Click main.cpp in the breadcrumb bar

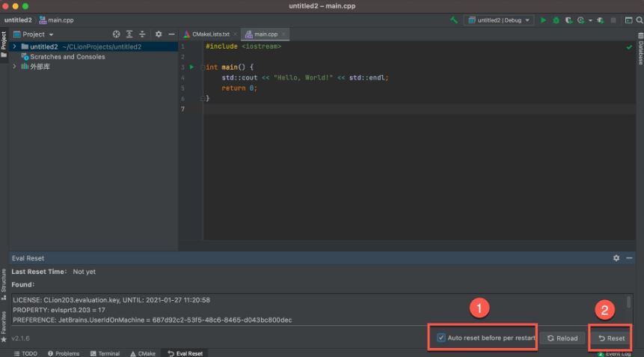pyautogui.click(x=57, y=20)
